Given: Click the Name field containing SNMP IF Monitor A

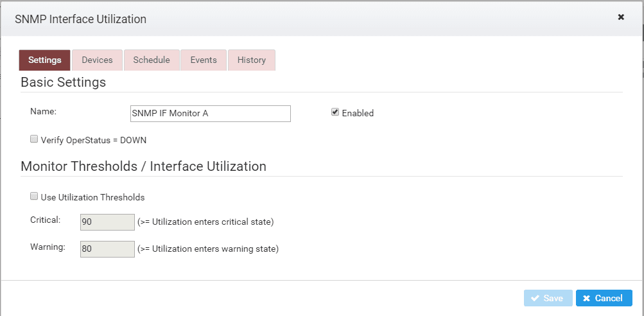Looking at the screenshot, I should 211,114.
